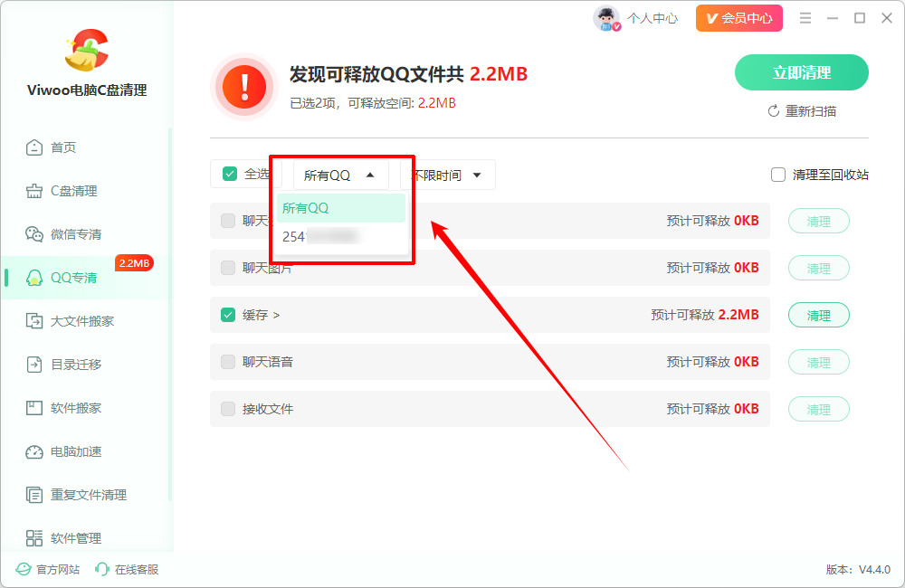Viewport: 905px width, 588px height.
Task: Click the 大文件搬家 icon
Action: point(34,321)
